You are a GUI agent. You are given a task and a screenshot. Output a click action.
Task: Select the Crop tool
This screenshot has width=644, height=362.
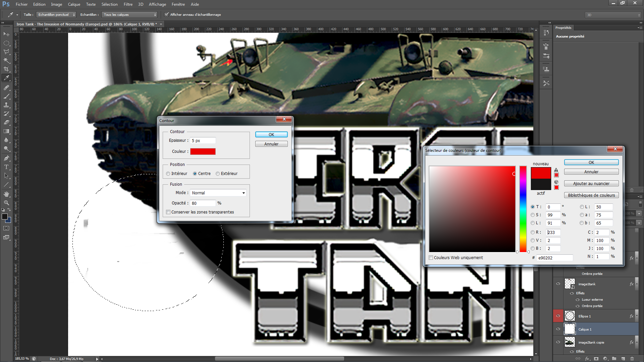[x=6, y=69]
